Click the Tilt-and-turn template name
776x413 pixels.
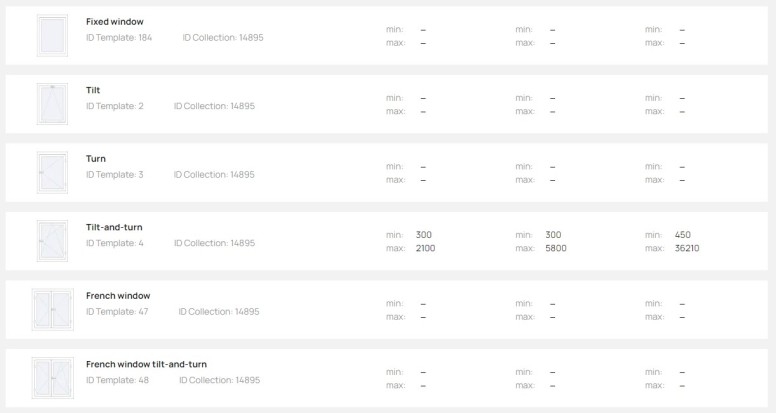114,227
